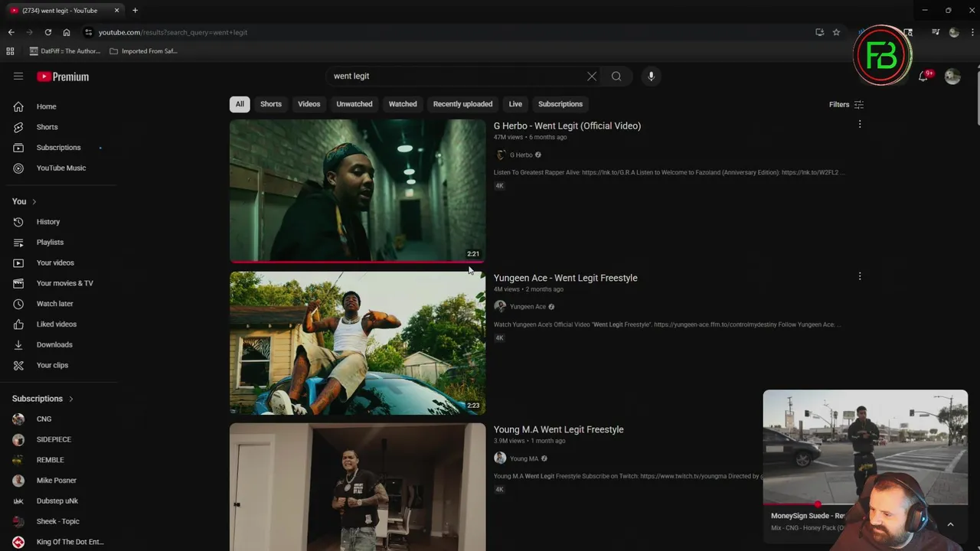Select the Subscriptions filter chip
The width and height of the screenshot is (980, 551).
tap(560, 104)
